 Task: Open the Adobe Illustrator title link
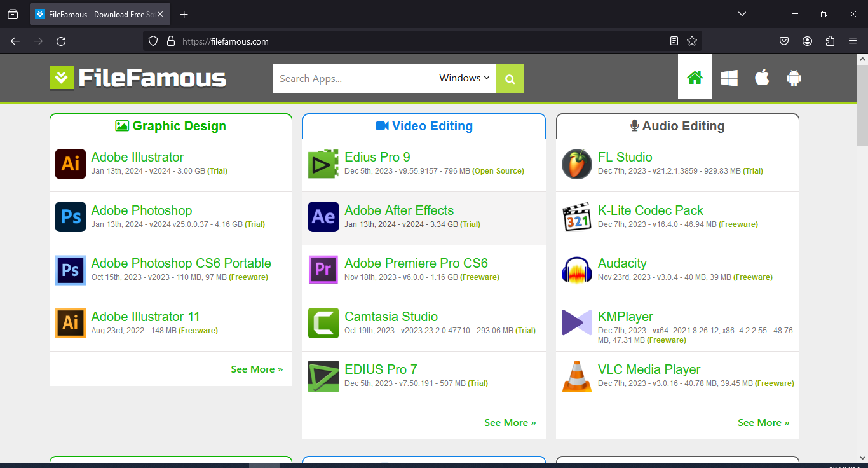(x=137, y=157)
